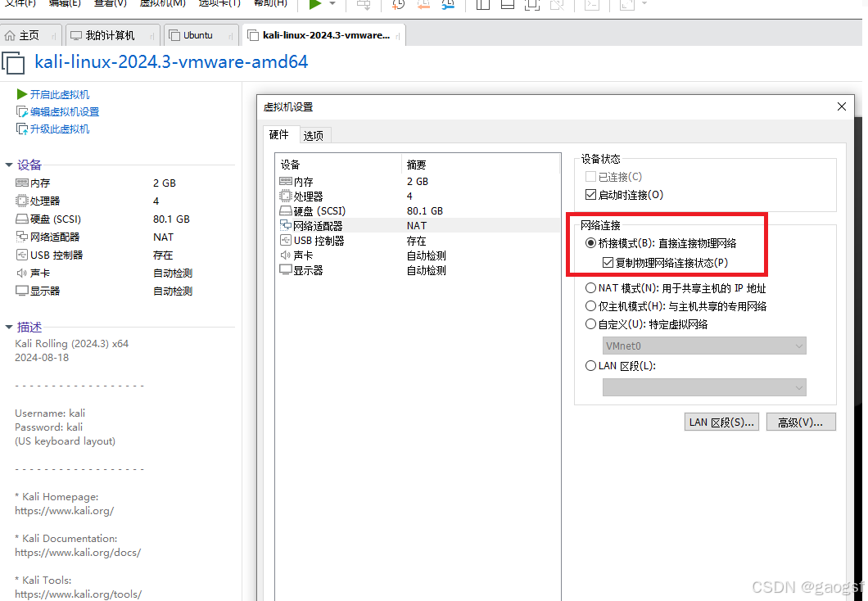This screenshot has height=601, width=868.
Task: Open the 帮助(H) menu
Action: (x=270, y=3)
